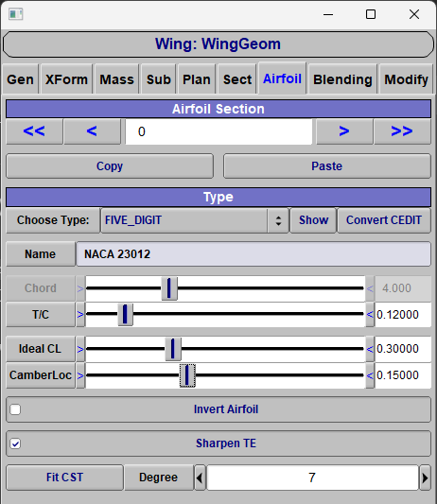Click the Fit CST button

(64, 478)
